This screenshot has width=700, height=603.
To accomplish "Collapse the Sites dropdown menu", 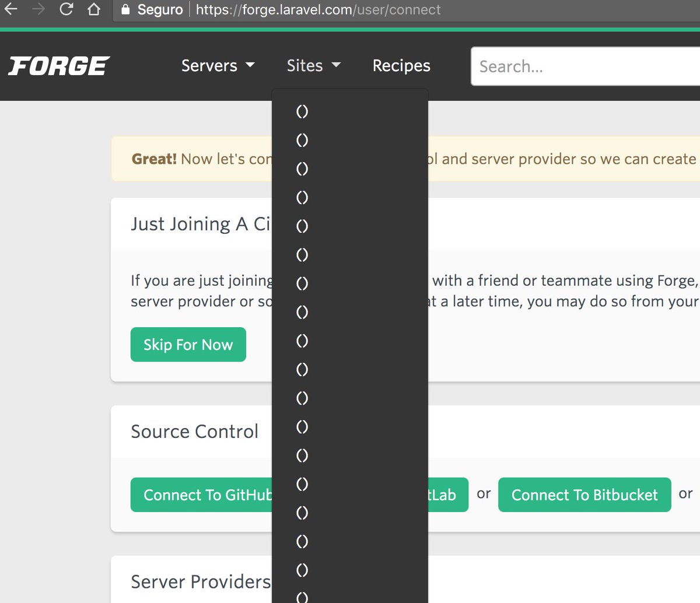I will tap(313, 65).
